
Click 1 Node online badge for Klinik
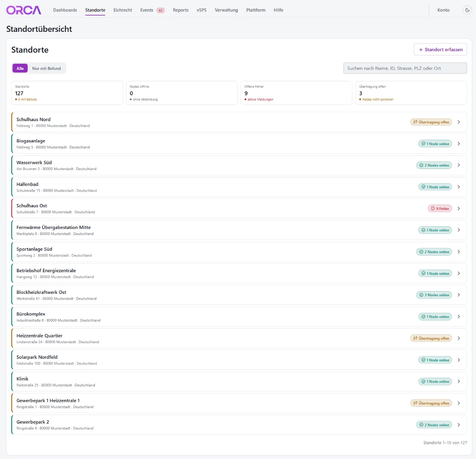coord(435,382)
